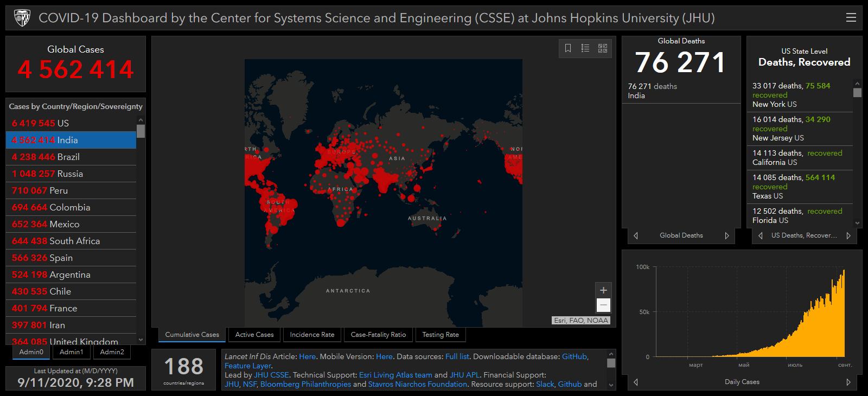Open the JHU CSSE link
868x396 pixels.
(x=271, y=375)
